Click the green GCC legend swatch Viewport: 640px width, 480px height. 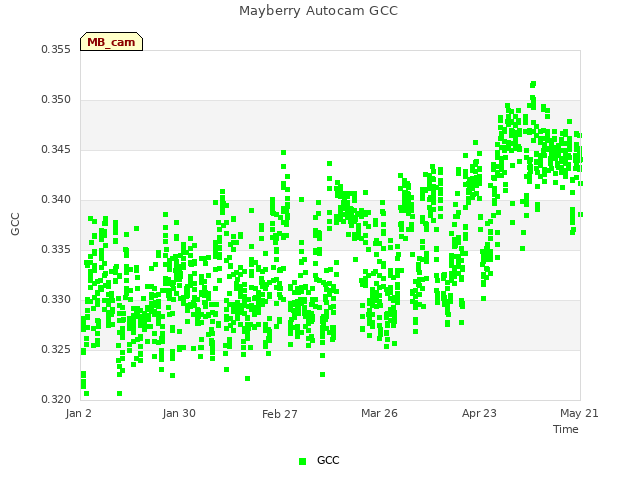click(302, 461)
